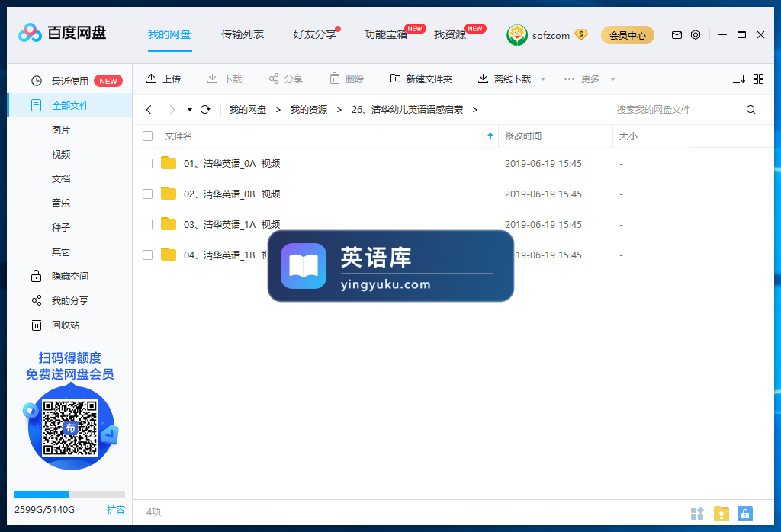The width and height of the screenshot is (781, 532).
Task: Check the box for 04、清华英语_1B folder
Action: click(147, 255)
